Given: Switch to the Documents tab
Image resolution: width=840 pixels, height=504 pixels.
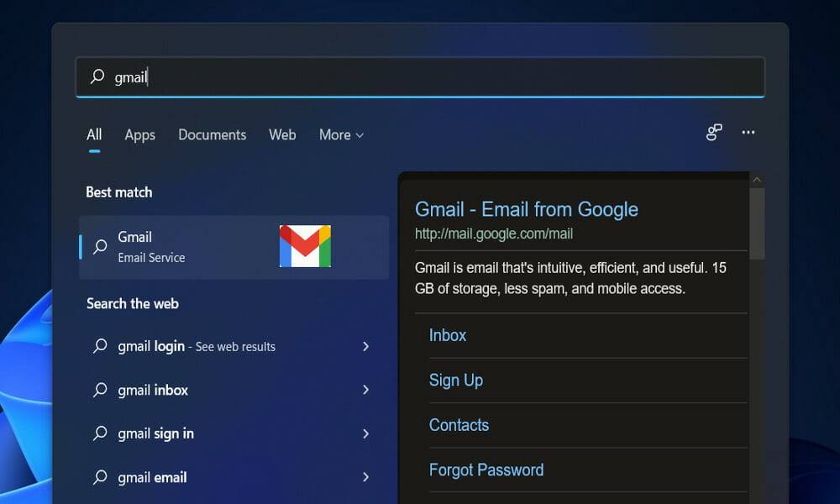Looking at the screenshot, I should point(213,134).
